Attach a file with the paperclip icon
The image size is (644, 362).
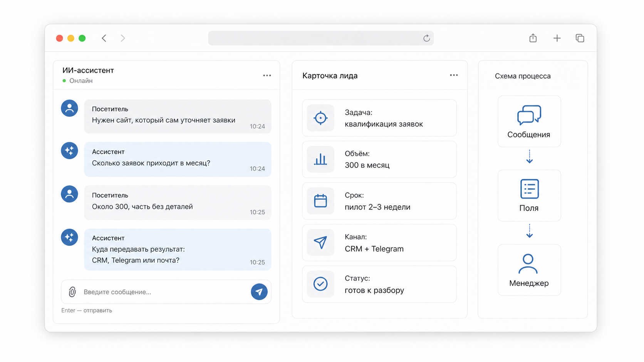point(72,292)
